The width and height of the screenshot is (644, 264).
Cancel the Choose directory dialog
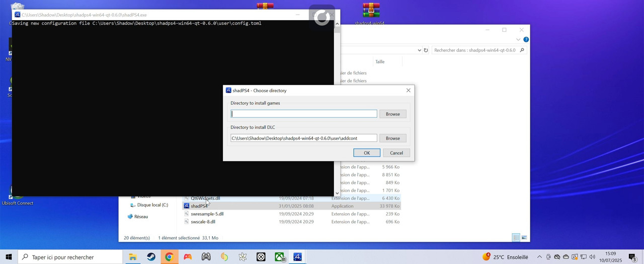pyautogui.click(x=396, y=153)
